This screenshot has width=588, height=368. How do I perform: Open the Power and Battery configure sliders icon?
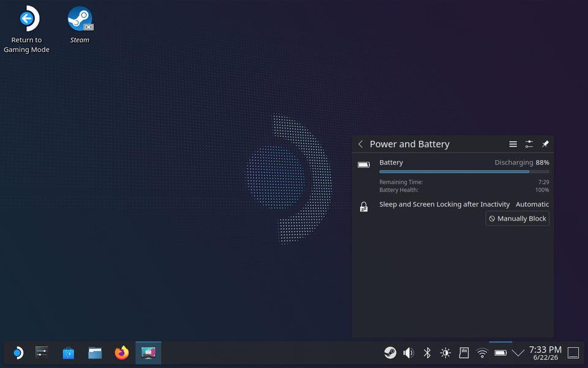click(529, 144)
